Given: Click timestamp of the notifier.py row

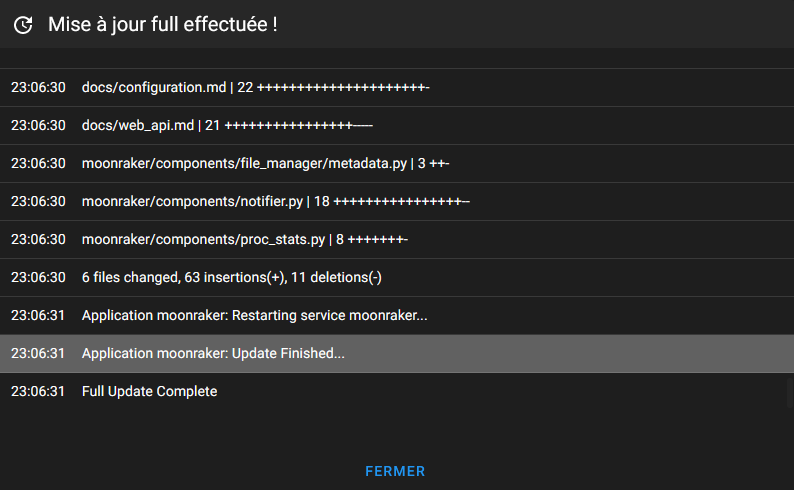Looking at the screenshot, I should 38,201.
